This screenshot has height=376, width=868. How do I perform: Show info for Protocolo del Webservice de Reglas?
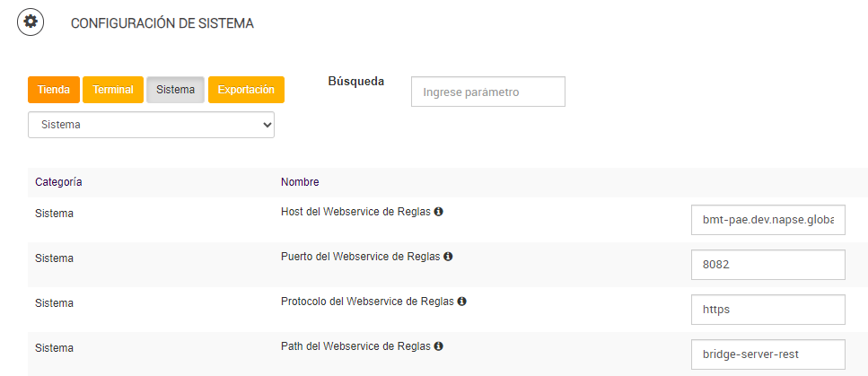tap(461, 302)
